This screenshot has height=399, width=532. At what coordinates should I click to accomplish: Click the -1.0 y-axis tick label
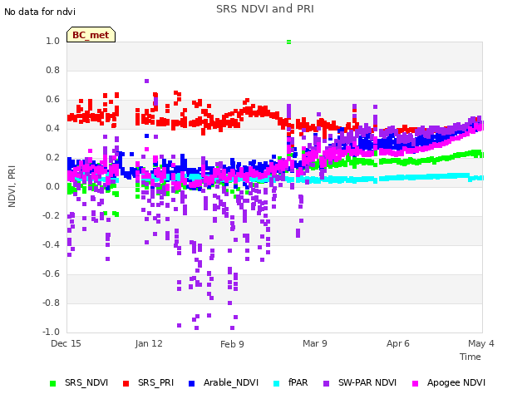51,332
